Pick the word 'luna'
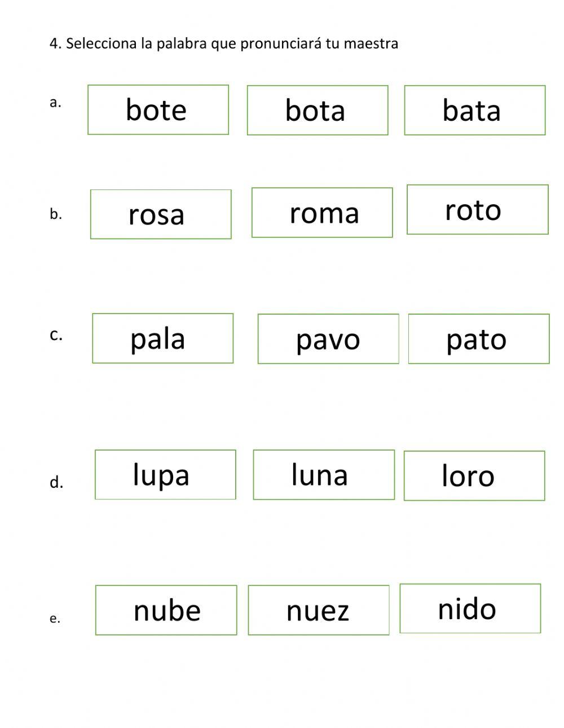Viewport: 564px width, 728px height. [x=324, y=475]
